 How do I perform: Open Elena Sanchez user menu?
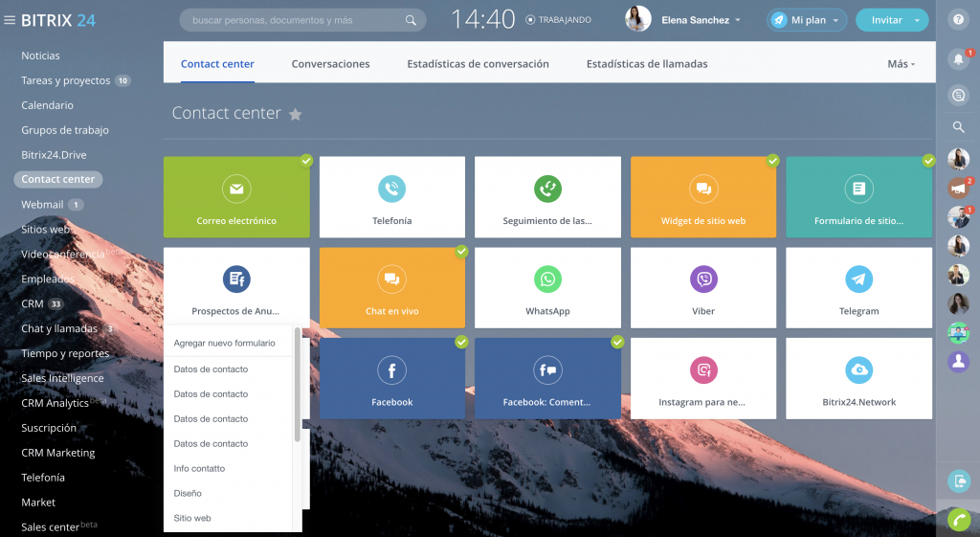pos(701,20)
